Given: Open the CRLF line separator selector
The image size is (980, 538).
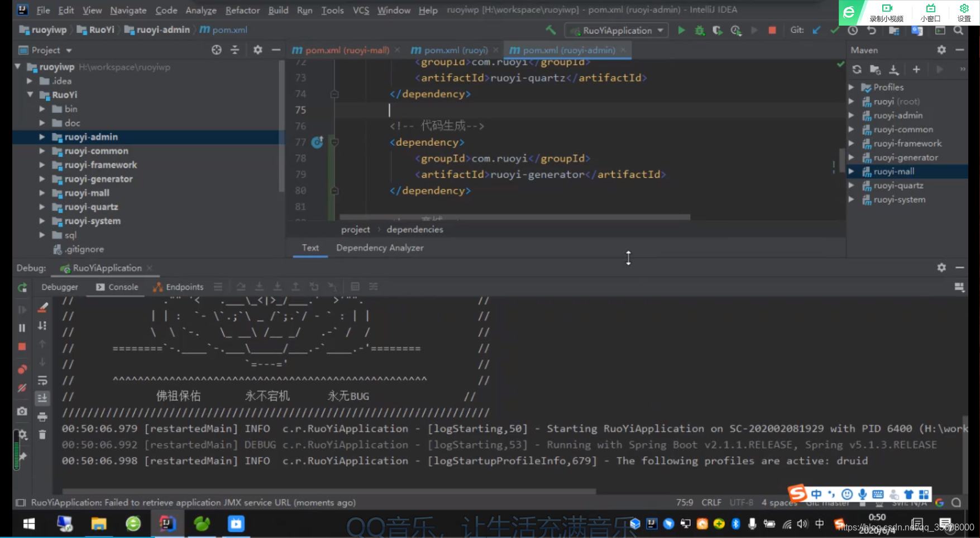Looking at the screenshot, I should pyautogui.click(x=711, y=502).
